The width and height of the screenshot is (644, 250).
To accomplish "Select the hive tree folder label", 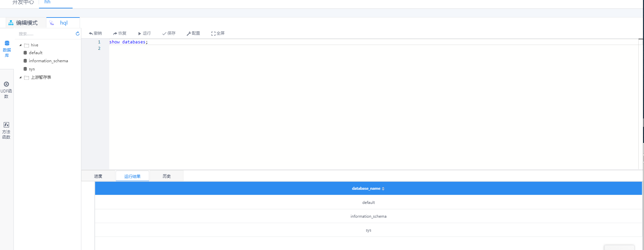I will 35,45.
